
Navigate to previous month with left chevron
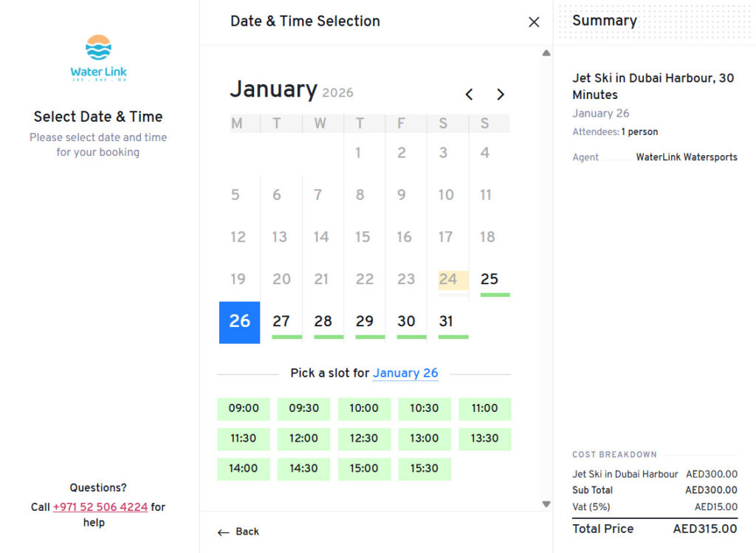pyautogui.click(x=469, y=95)
